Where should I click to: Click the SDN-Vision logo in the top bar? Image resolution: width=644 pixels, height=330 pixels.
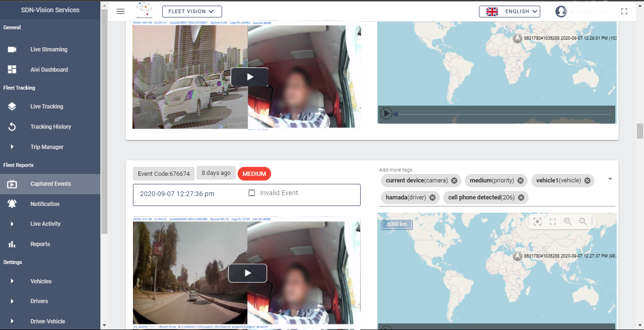144,11
